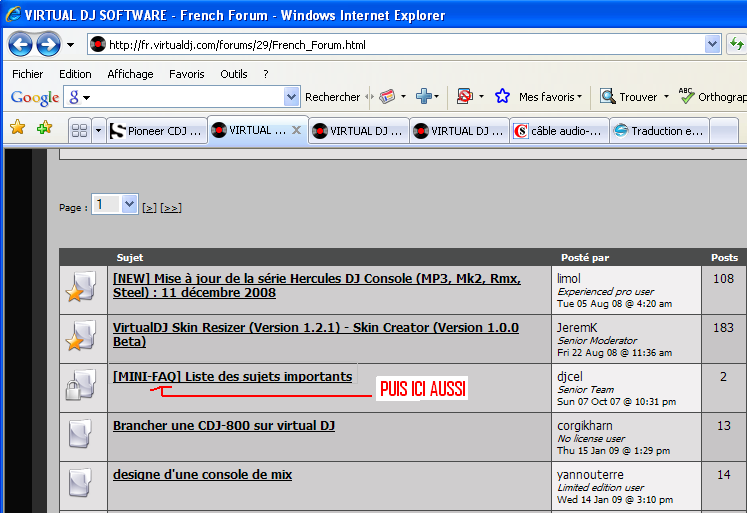The image size is (747, 513).
Task: Click the popup blocker icon
Action: [x=464, y=97]
